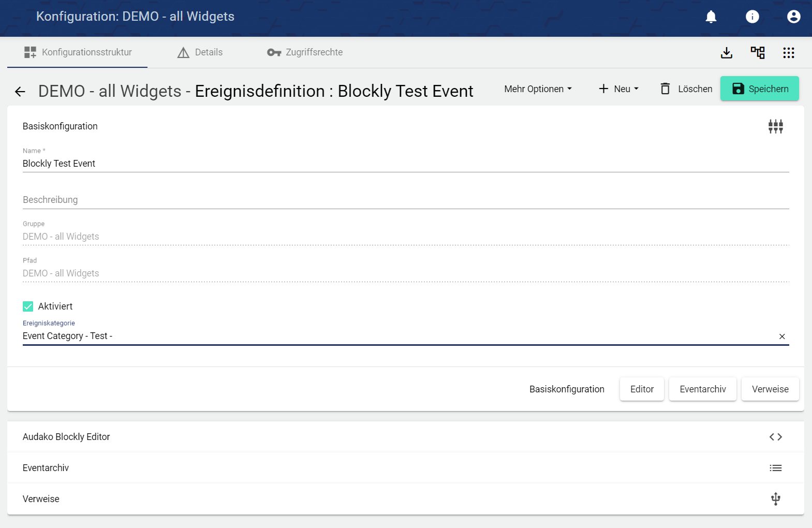
Task: Clear the Ereigniskategorie selection
Action: 782,336
